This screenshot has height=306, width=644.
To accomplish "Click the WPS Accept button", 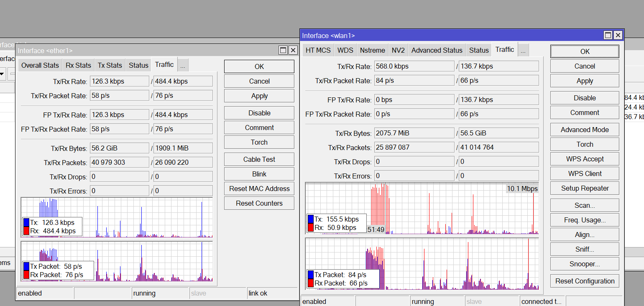I will click(x=584, y=159).
